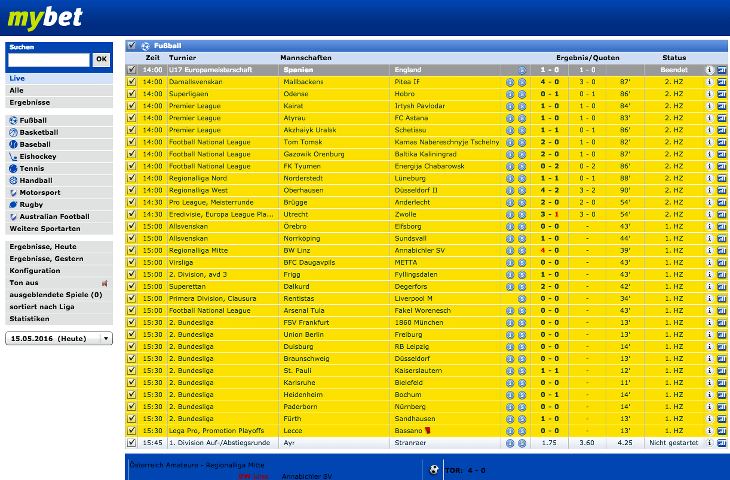Image resolution: width=730 pixels, height=480 pixels.
Task: Choose Tennis in the sports menu
Action: coord(59,169)
